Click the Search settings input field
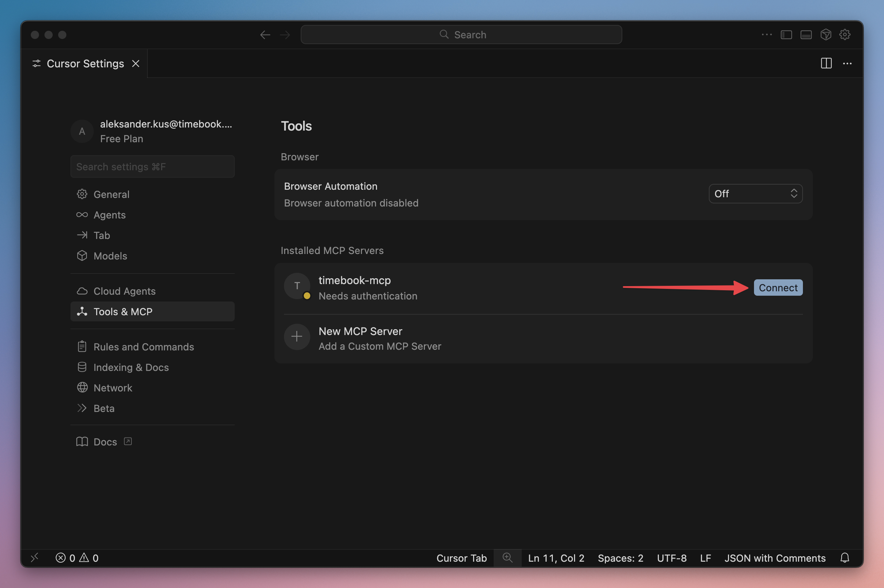This screenshot has width=884, height=588. point(152,166)
